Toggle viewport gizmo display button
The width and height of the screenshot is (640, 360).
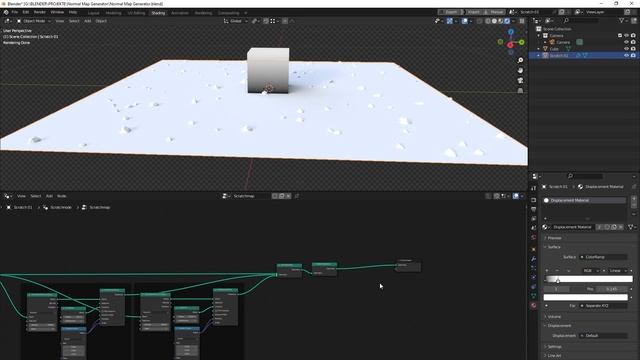449,21
